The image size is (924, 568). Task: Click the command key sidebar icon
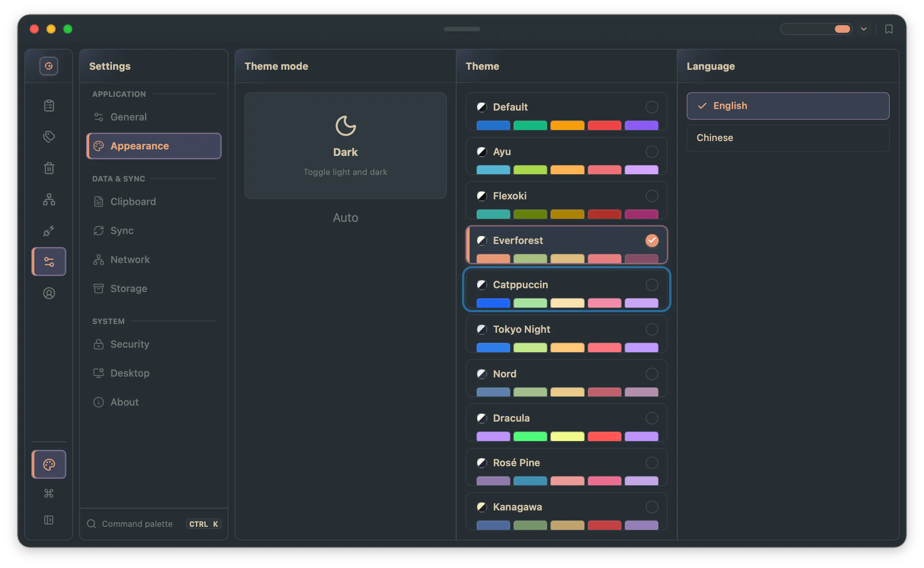49,493
